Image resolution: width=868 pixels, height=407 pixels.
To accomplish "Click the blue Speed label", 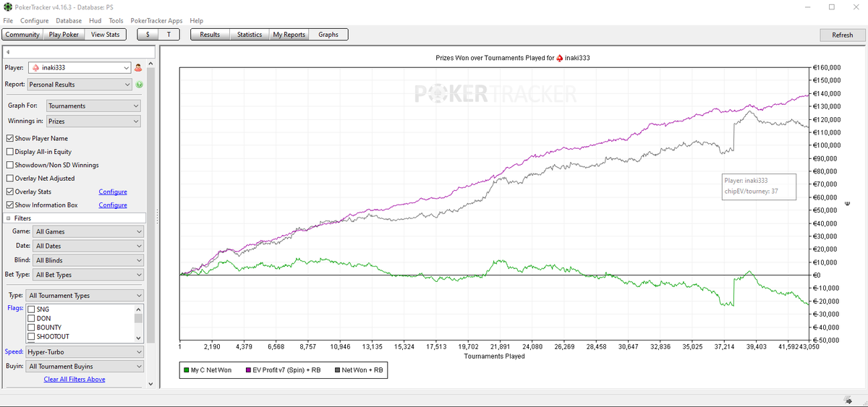I will 14,352.
